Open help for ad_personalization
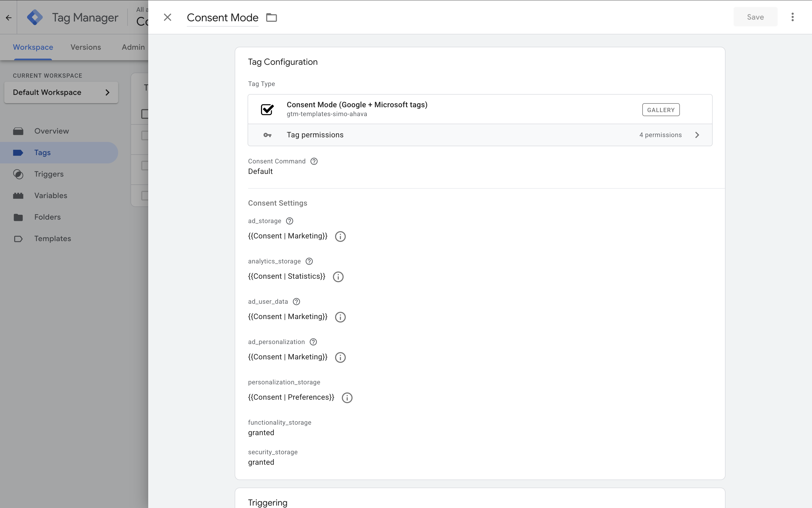This screenshot has width=812, height=508. 313,342
